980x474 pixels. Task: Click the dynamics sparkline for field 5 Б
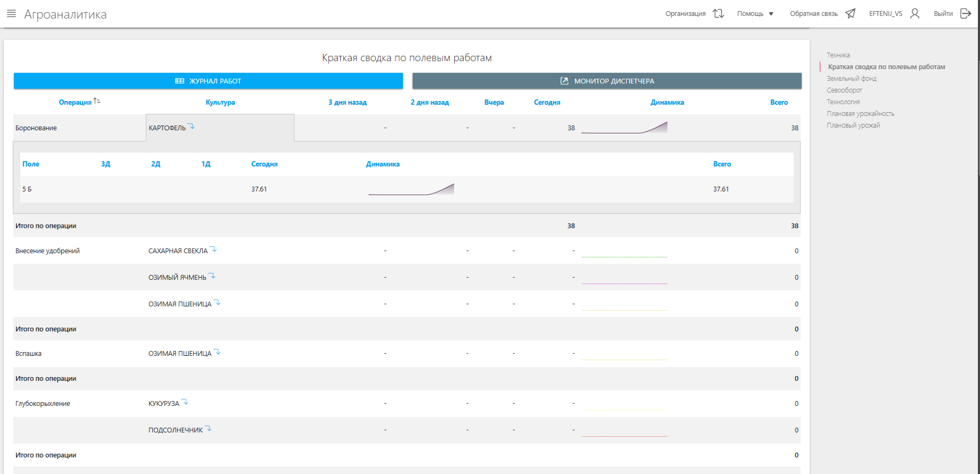point(411,189)
